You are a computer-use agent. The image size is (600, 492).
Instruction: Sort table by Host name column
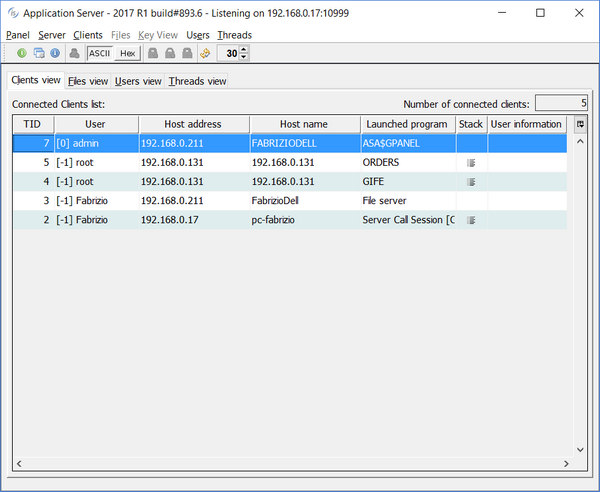[x=304, y=124]
